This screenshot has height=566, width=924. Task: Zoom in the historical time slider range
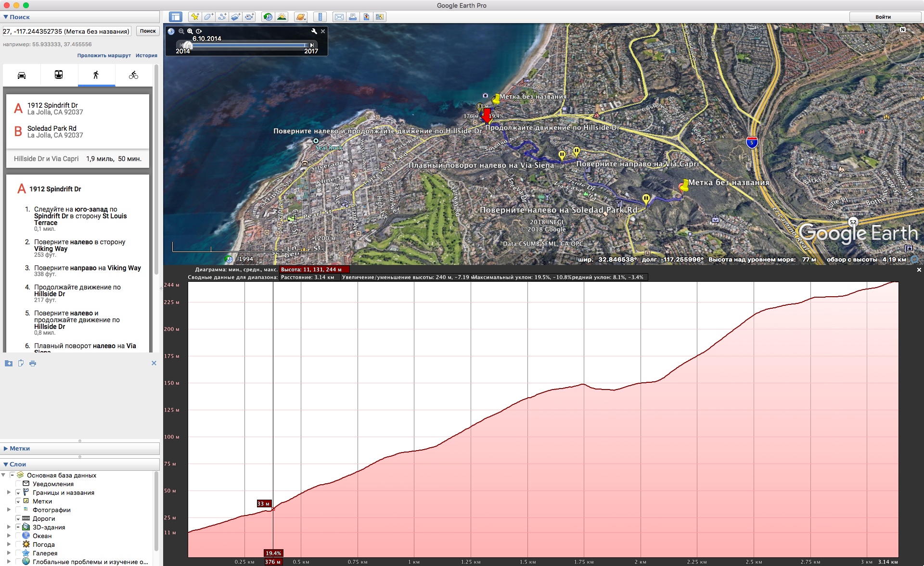point(190,31)
